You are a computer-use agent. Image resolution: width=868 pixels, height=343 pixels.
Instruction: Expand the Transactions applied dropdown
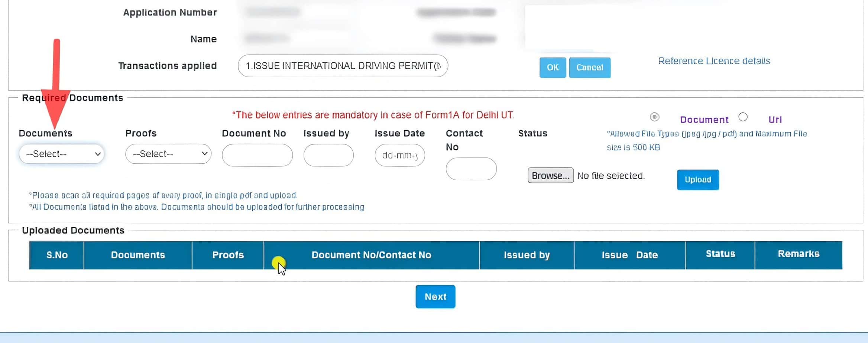[343, 66]
